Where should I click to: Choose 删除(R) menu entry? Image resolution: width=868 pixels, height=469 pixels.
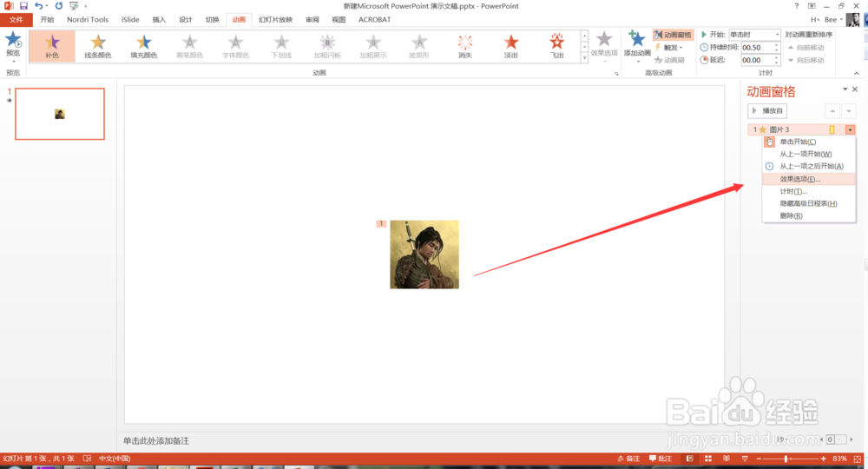pos(809,215)
